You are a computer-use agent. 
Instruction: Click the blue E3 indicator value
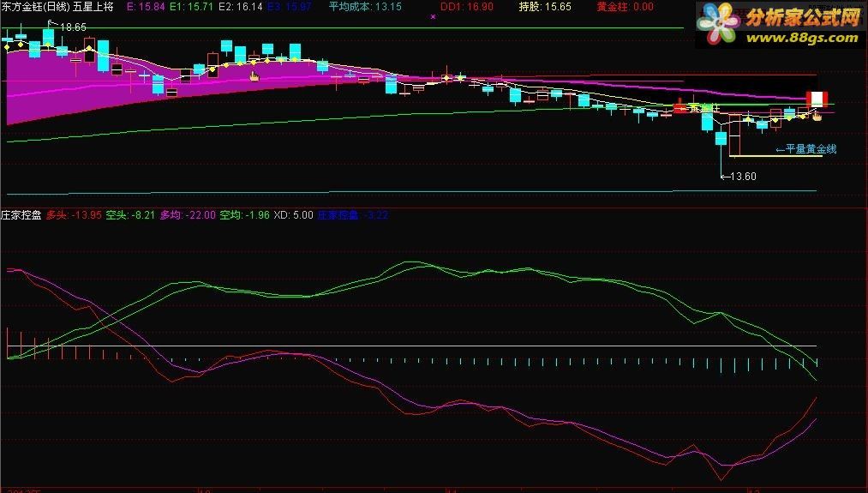click(x=289, y=7)
